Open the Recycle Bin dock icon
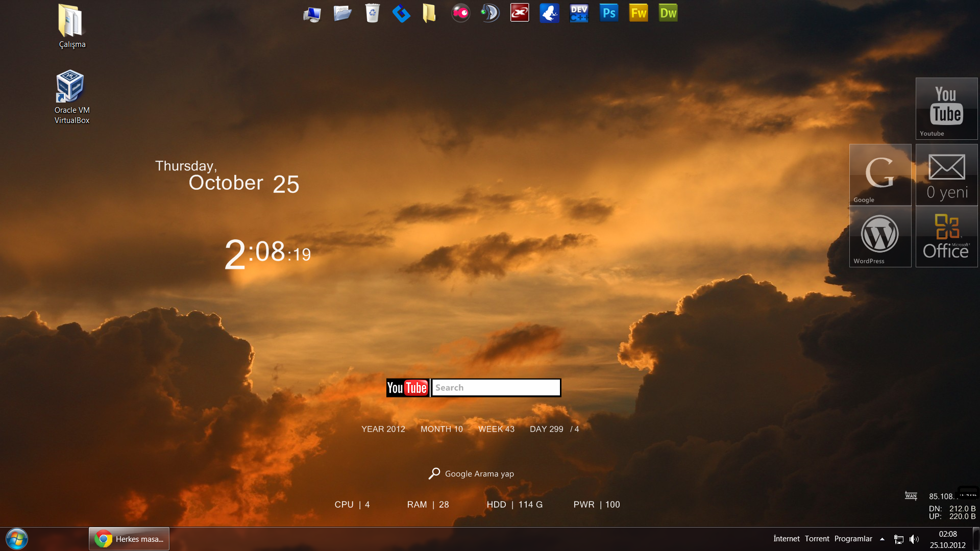The image size is (980, 551). (372, 13)
